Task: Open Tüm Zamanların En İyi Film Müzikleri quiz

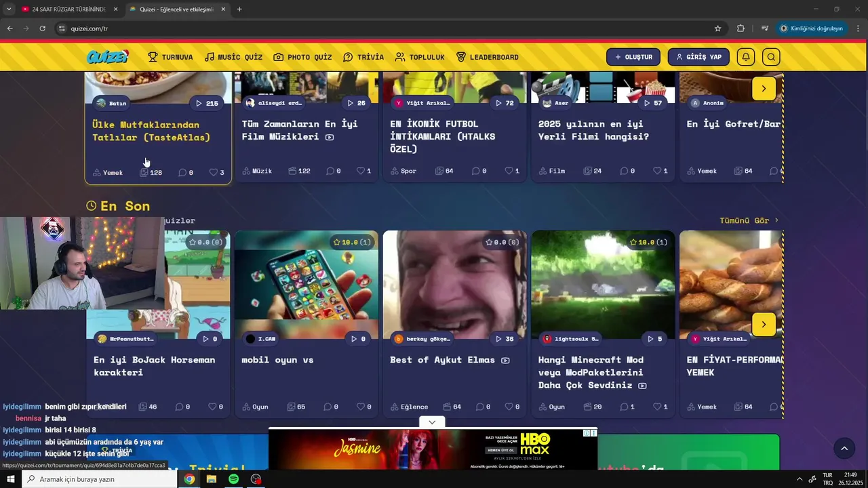Action: point(300,130)
